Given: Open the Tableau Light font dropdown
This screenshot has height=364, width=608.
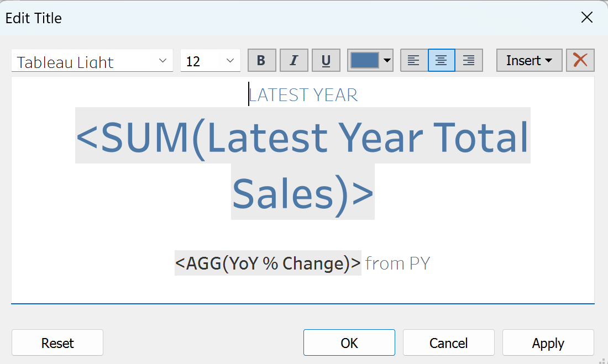Looking at the screenshot, I should (163, 61).
